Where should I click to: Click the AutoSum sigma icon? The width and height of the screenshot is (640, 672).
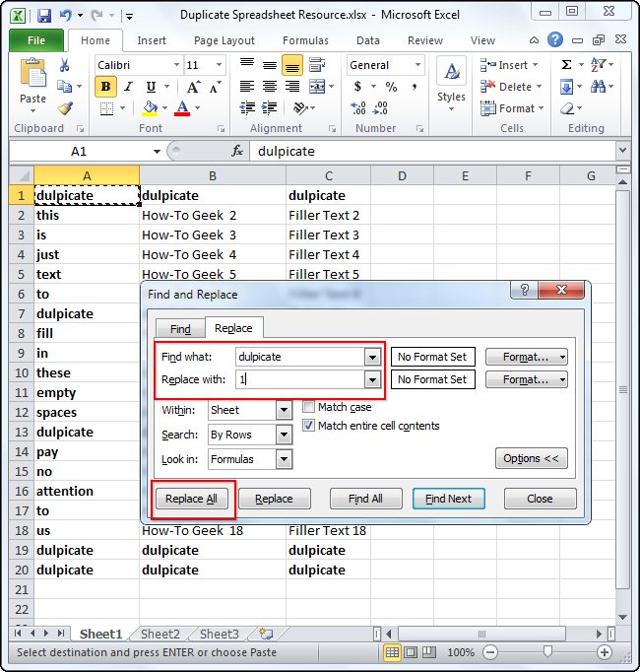click(566, 65)
